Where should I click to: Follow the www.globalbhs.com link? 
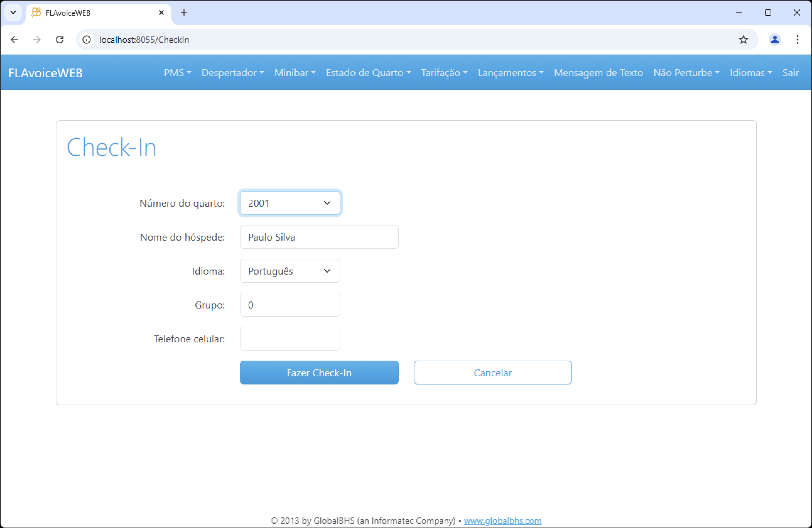[502, 521]
